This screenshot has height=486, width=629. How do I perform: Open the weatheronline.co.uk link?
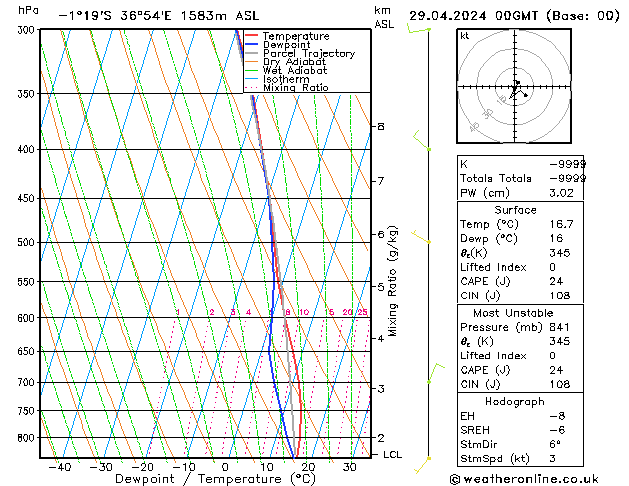pyautogui.click(x=524, y=479)
